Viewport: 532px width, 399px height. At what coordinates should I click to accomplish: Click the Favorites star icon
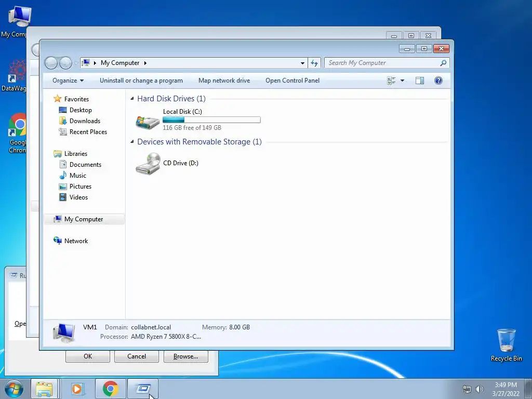pyautogui.click(x=57, y=99)
